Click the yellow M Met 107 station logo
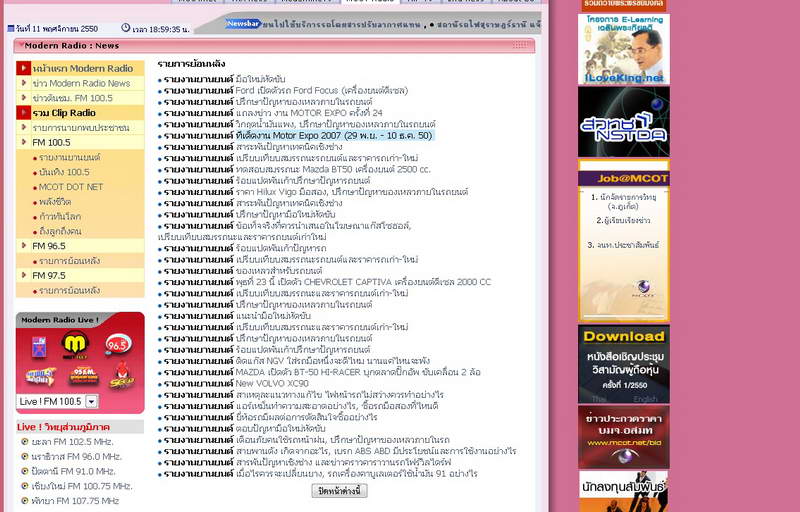 (76, 345)
